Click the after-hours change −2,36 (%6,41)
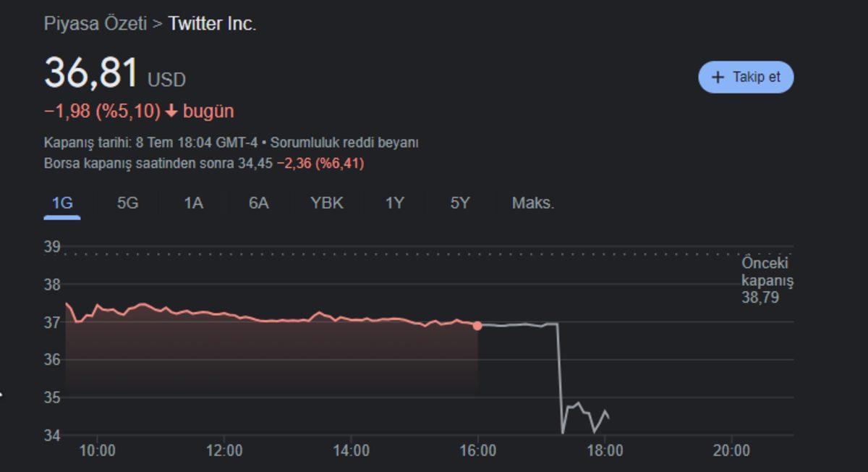This screenshot has height=472, width=868. click(x=320, y=164)
